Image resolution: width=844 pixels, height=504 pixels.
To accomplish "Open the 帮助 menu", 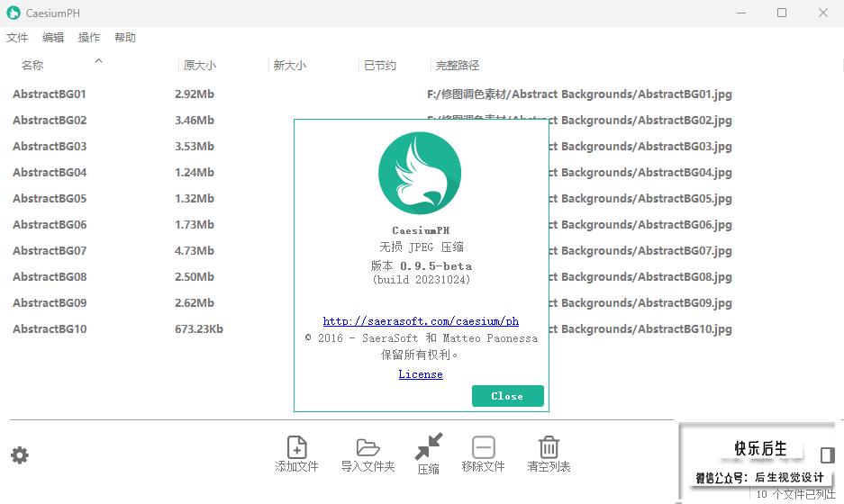I will pyautogui.click(x=125, y=37).
